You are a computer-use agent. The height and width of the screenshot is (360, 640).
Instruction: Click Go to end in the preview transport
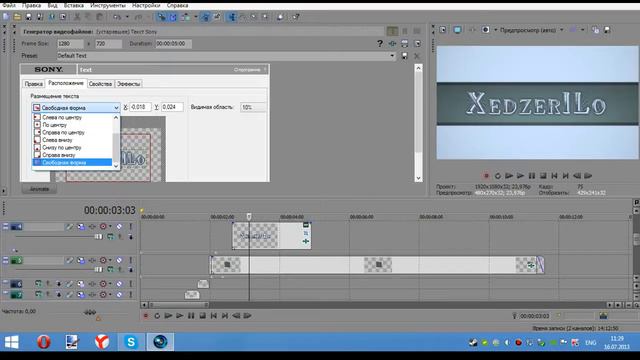tap(565, 176)
